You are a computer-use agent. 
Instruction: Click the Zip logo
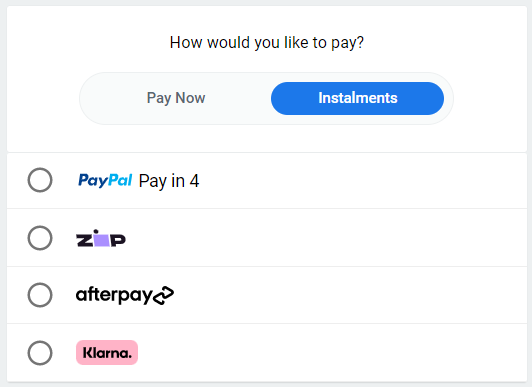click(101, 238)
